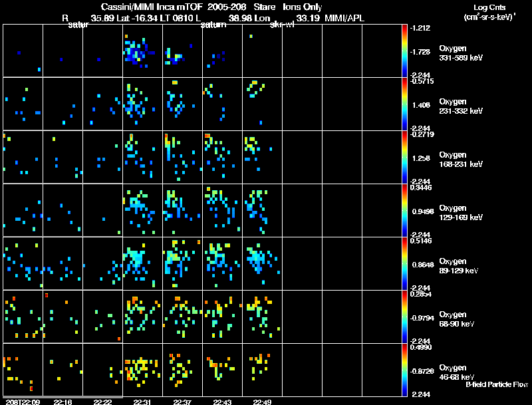The image size is (532, 405).
Task: Click the color scale bar beside Oxygen 46-68 keV
Action: point(404,370)
